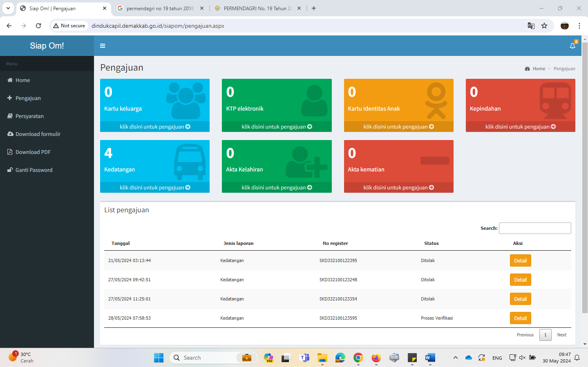Reload the page

tap(38, 26)
